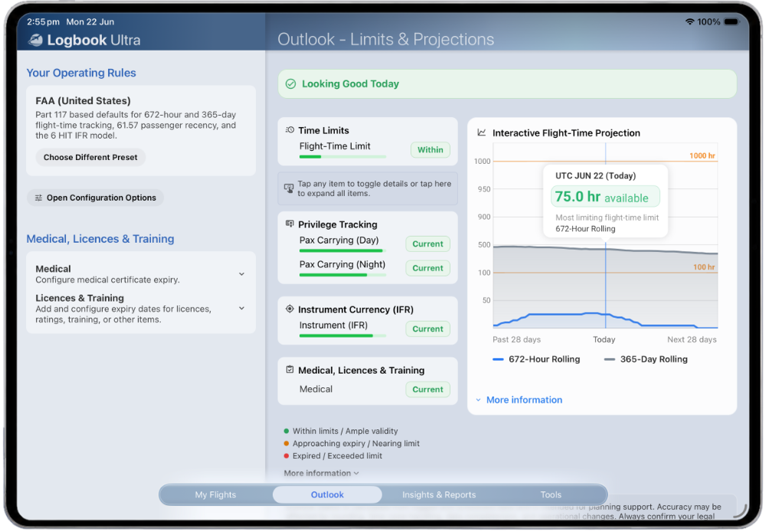Click the FAA (United States) preset title
The height and width of the screenshot is (532, 766).
point(83,100)
